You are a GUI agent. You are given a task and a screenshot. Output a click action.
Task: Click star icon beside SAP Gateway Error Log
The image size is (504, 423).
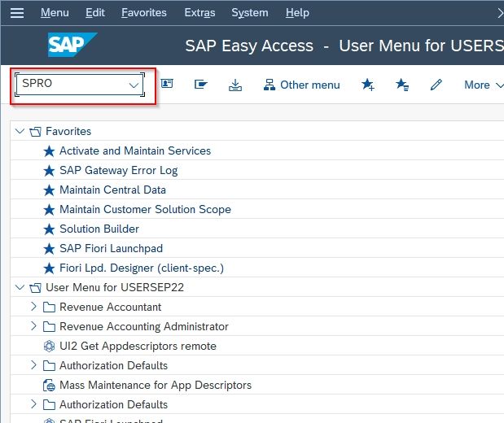pos(49,171)
